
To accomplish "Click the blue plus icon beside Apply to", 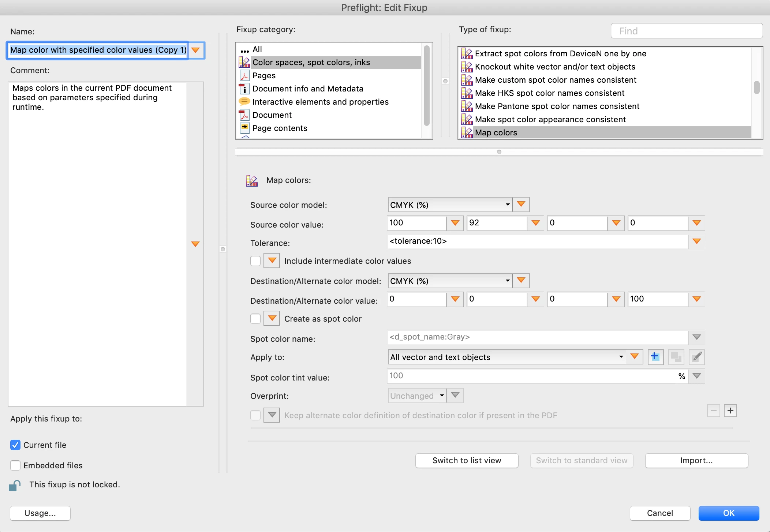I will point(655,357).
